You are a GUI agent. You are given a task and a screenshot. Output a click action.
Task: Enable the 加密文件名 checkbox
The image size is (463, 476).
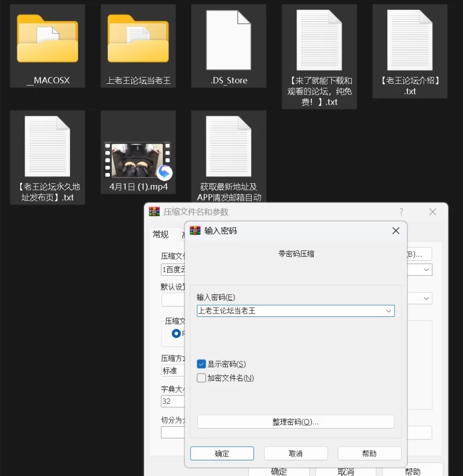coord(201,378)
